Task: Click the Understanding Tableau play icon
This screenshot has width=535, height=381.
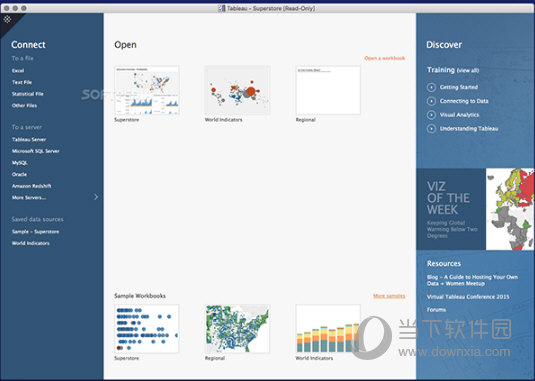Action: [431, 129]
